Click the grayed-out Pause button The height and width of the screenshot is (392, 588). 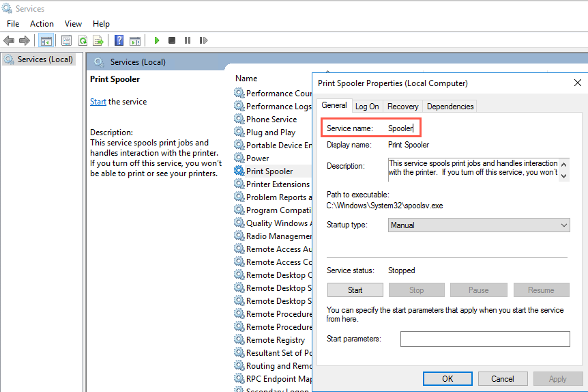click(478, 290)
